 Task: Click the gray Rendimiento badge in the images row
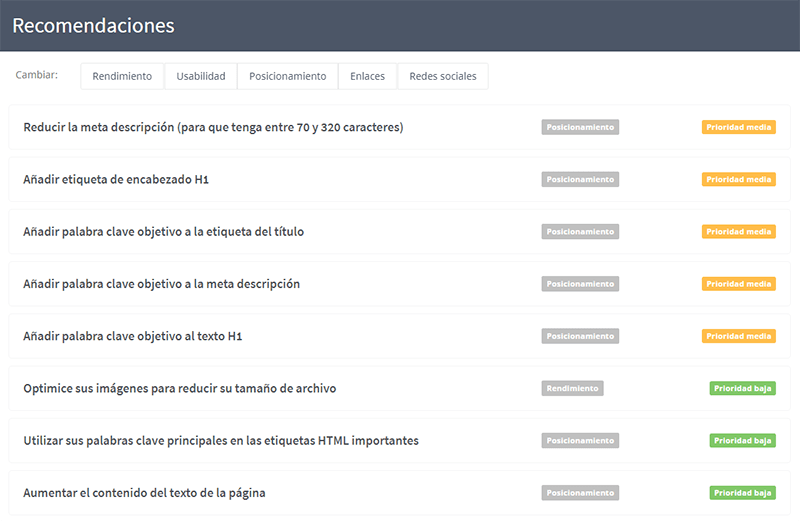point(572,388)
